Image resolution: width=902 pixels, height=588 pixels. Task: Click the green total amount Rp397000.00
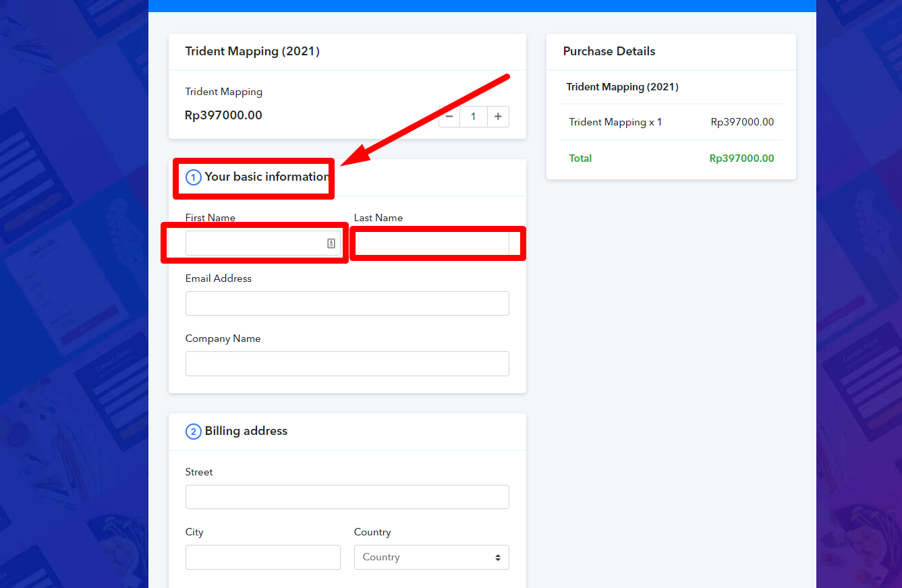coord(741,158)
